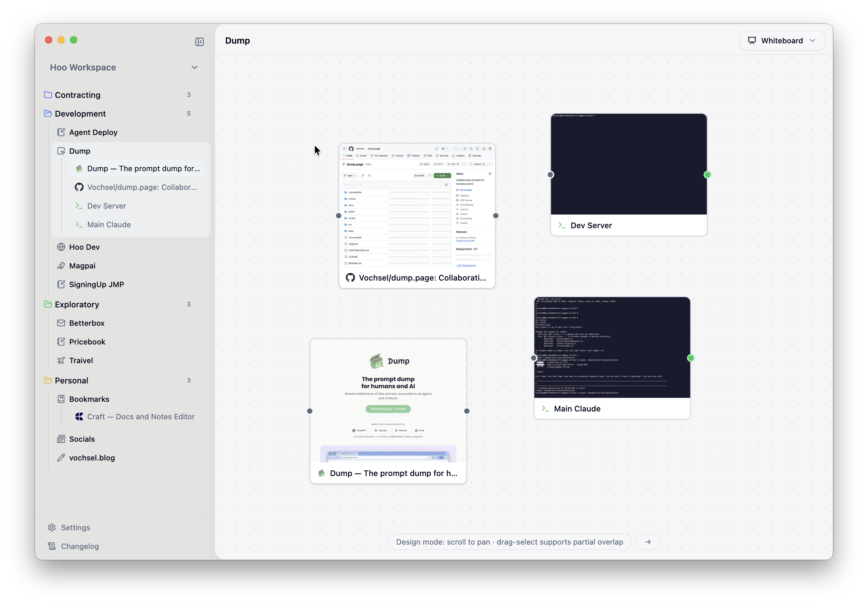This screenshot has height=606, width=868.
Task: Click the Bookmarks book icon
Action: (61, 399)
